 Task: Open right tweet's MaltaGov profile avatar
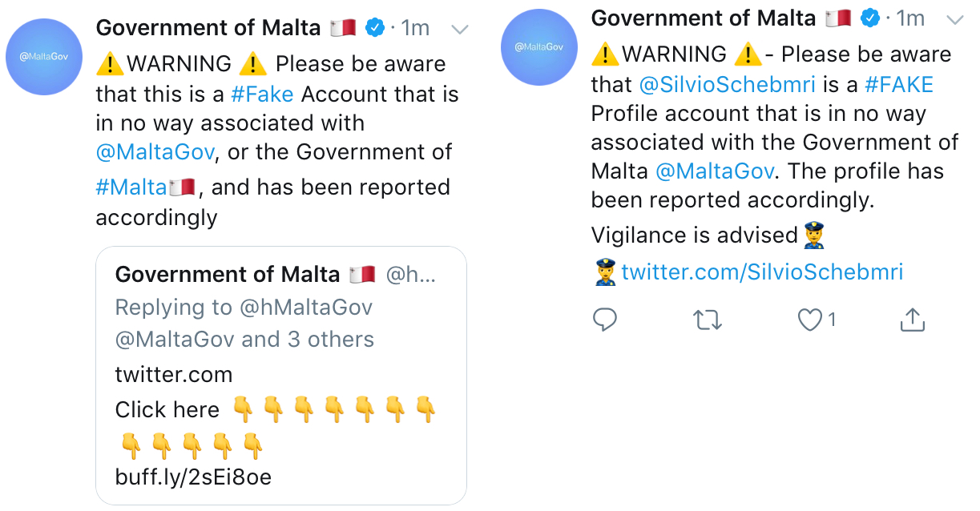538,46
